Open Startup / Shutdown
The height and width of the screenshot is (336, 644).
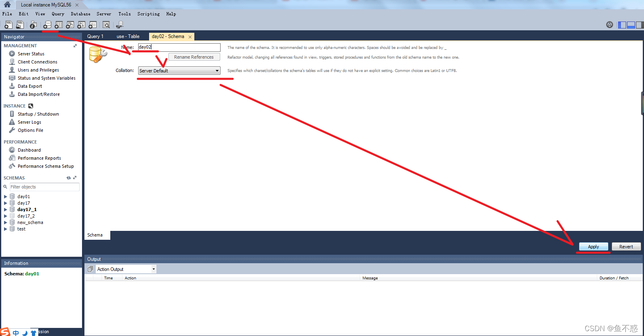[x=38, y=114]
